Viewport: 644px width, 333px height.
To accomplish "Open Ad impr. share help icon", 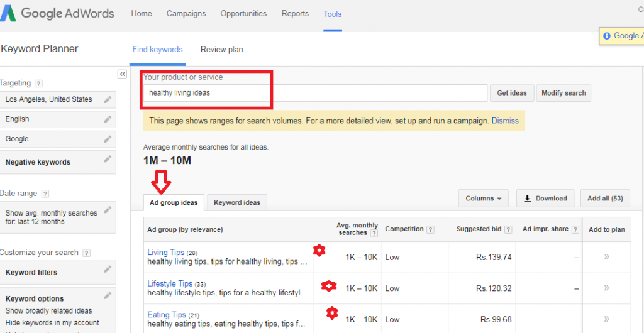I will point(575,230).
